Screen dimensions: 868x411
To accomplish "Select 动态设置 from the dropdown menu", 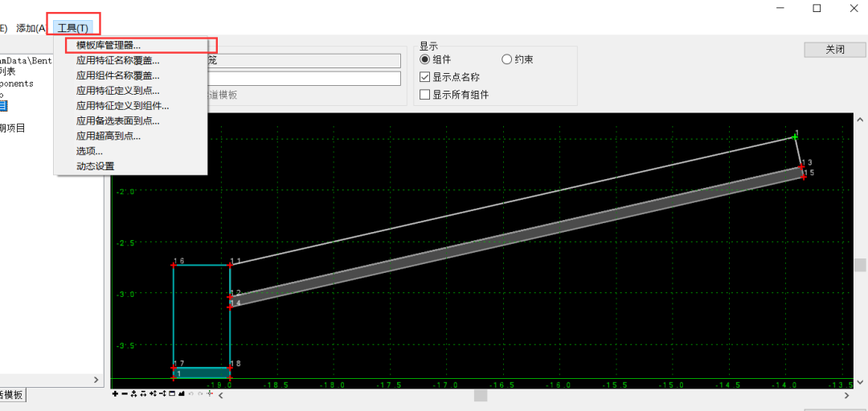I will (95, 166).
